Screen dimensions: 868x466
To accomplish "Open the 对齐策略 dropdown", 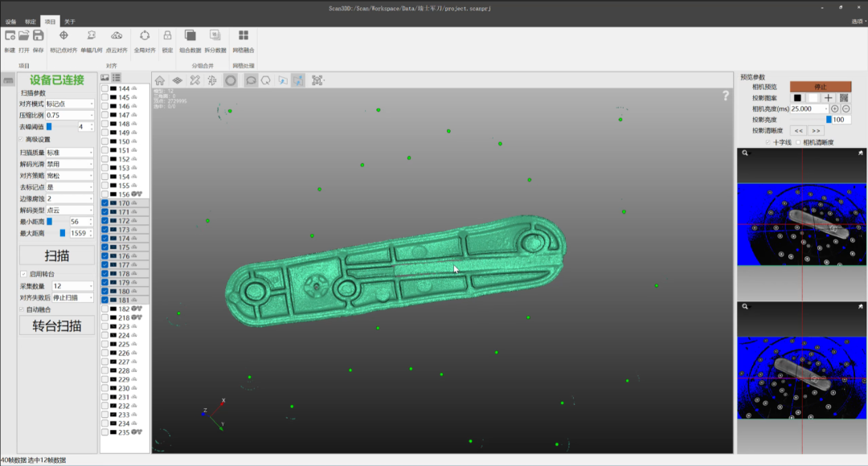I will click(x=70, y=175).
